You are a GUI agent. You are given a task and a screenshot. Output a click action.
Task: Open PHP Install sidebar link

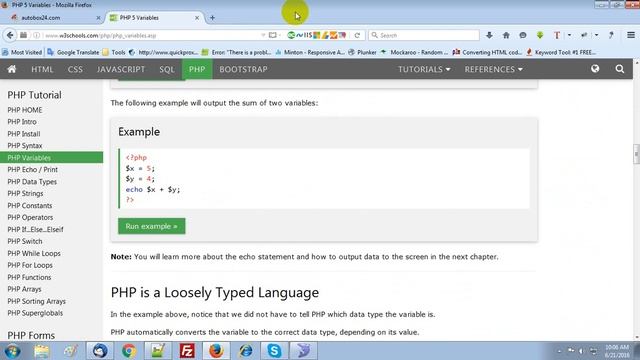[24, 134]
